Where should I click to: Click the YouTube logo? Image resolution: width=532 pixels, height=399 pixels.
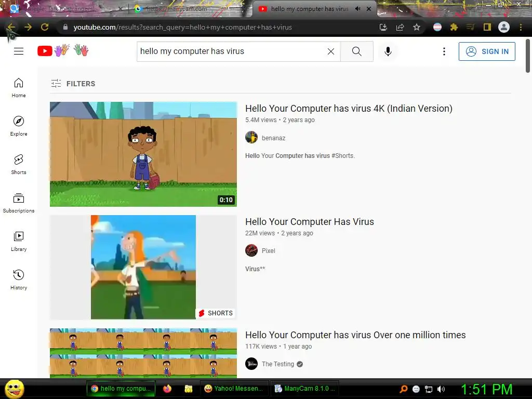point(63,50)
